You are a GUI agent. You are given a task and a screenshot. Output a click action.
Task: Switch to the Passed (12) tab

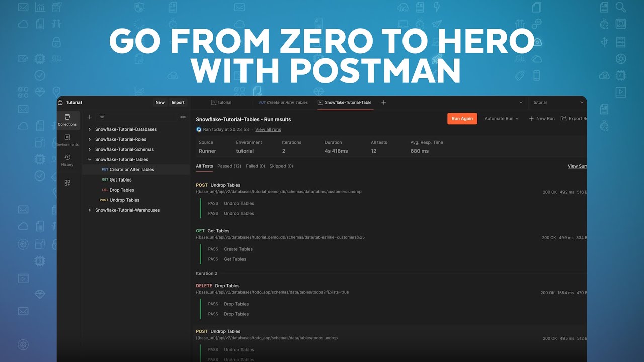(229, 166)
